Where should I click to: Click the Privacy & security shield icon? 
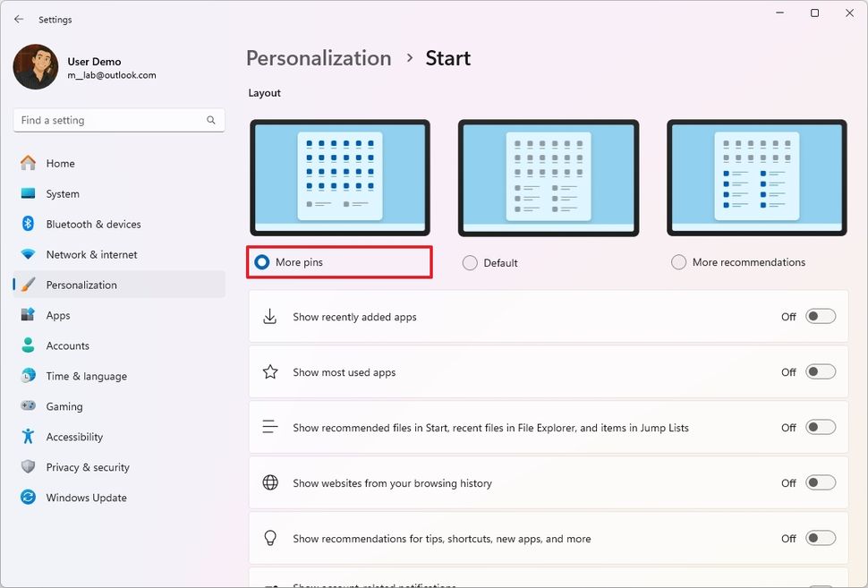(x=29, y=467)
